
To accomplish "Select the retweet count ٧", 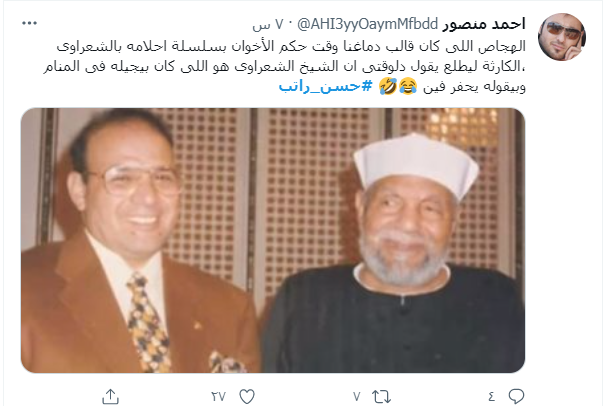I will (357, 396).
